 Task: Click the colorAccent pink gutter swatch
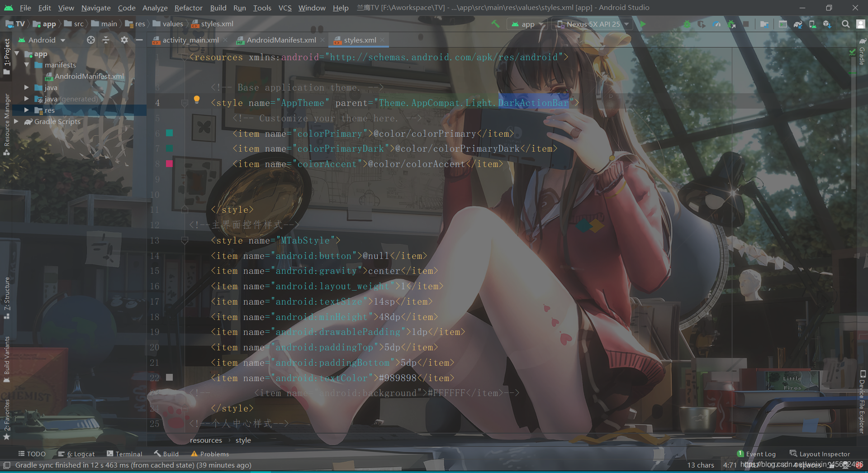tap(170, 163)
